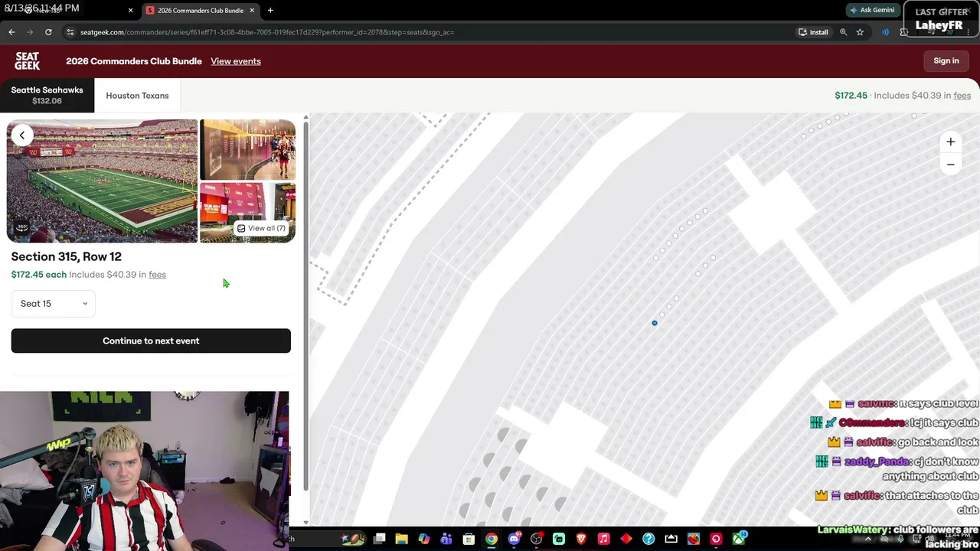Click the $172.45 each price text
Viewport: 980px width, 551px height.
pyautogui.click(x=39, y=275)
